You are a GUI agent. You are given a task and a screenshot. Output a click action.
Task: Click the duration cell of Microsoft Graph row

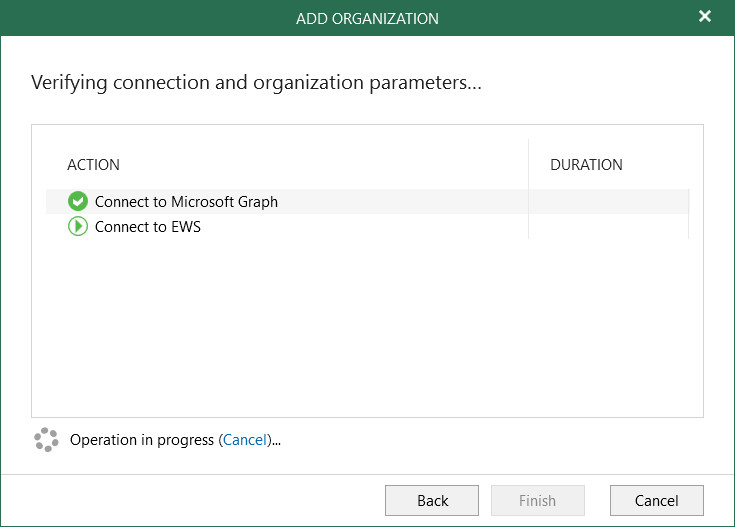tap(608, 202)
